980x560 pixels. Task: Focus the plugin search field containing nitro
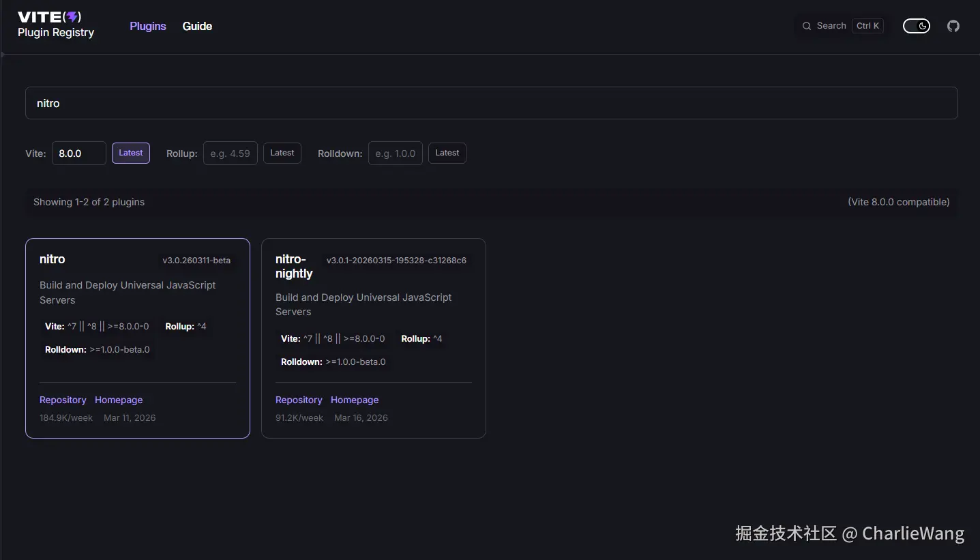(x=492, y=103)
